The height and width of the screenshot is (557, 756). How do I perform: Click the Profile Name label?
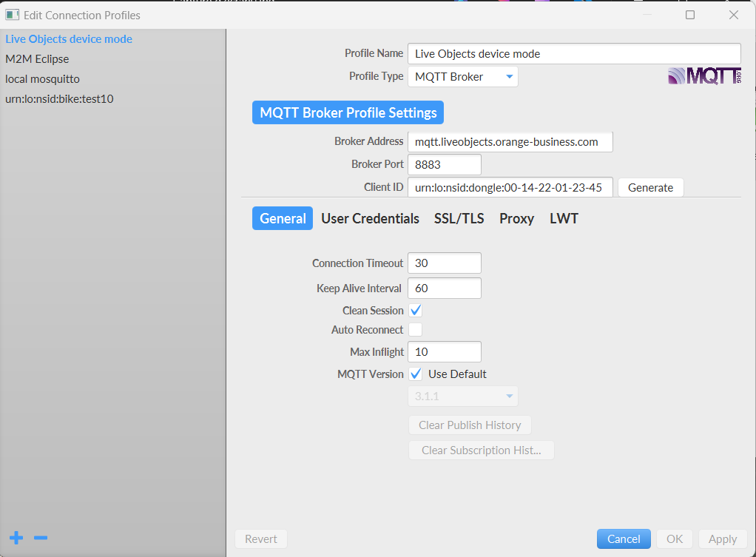click(x=374, y=53)
